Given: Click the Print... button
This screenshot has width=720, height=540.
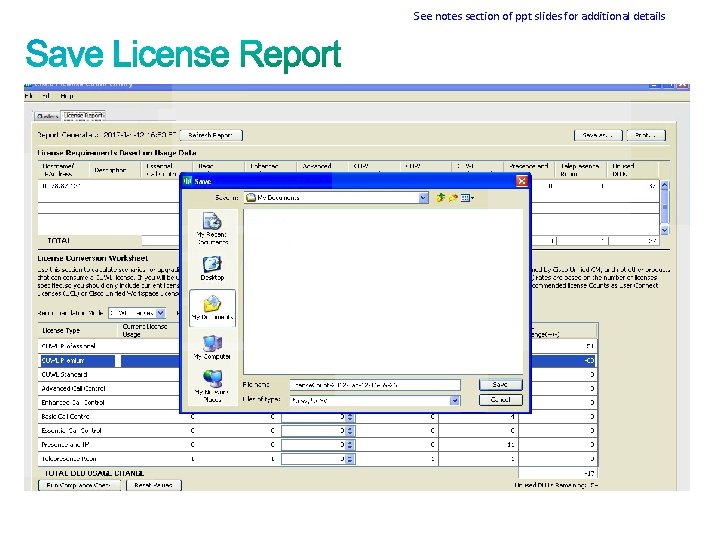Looking at the screenshot, I should 646,135.
